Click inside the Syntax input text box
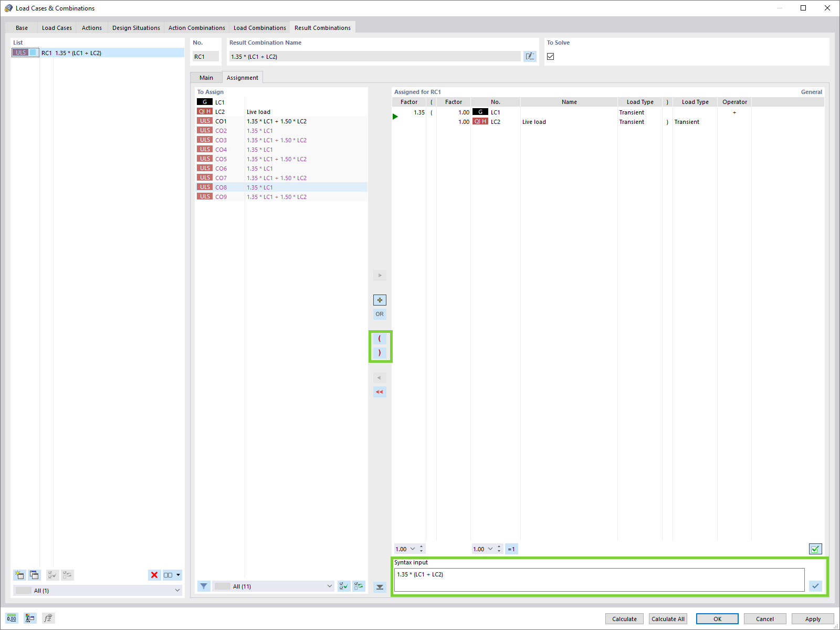 pyautogui.click(x=599, y=580)
